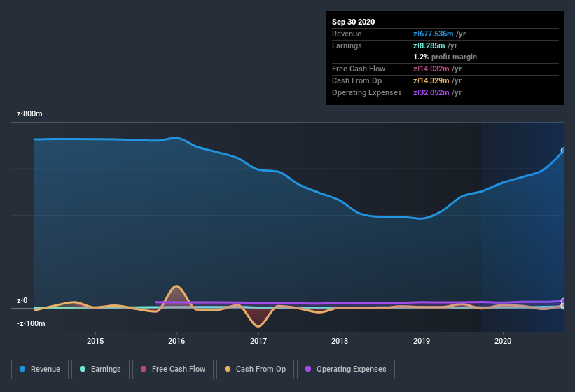Click the Free Cash Flow tooltip label
Image resolution: width=575 pixels, height=392 pixels.
[359, 69]
